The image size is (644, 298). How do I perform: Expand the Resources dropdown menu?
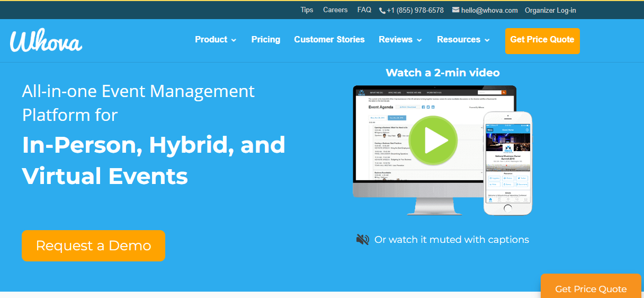pos(463,40)
